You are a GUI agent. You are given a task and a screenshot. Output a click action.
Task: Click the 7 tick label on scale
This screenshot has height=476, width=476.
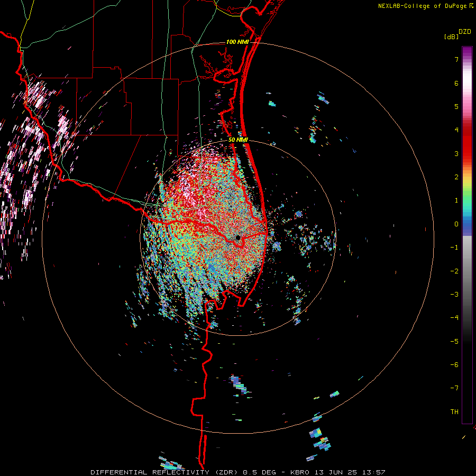pyautogui.click(x=456, y=59)
